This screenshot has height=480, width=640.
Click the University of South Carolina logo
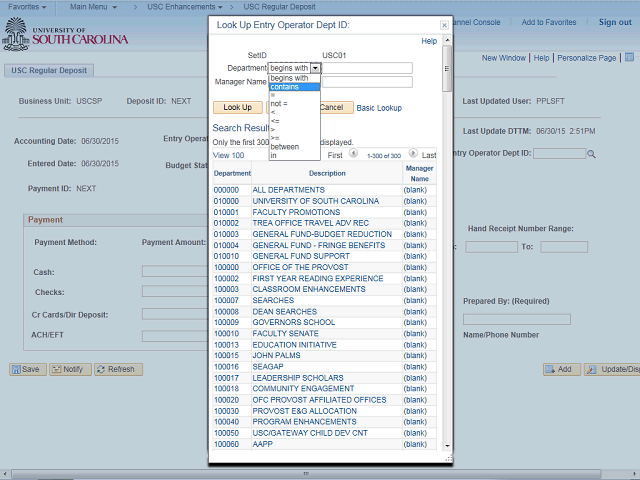tap(66, 35)
